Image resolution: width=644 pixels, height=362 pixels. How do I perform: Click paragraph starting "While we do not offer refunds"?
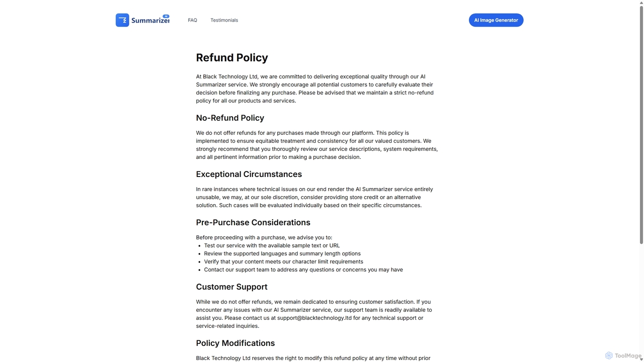click(314, 314)
